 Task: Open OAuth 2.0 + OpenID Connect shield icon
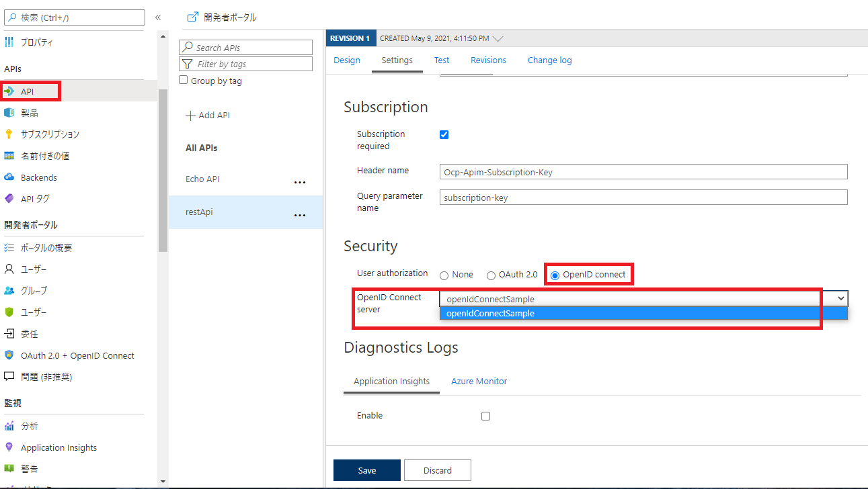[9, 355]
